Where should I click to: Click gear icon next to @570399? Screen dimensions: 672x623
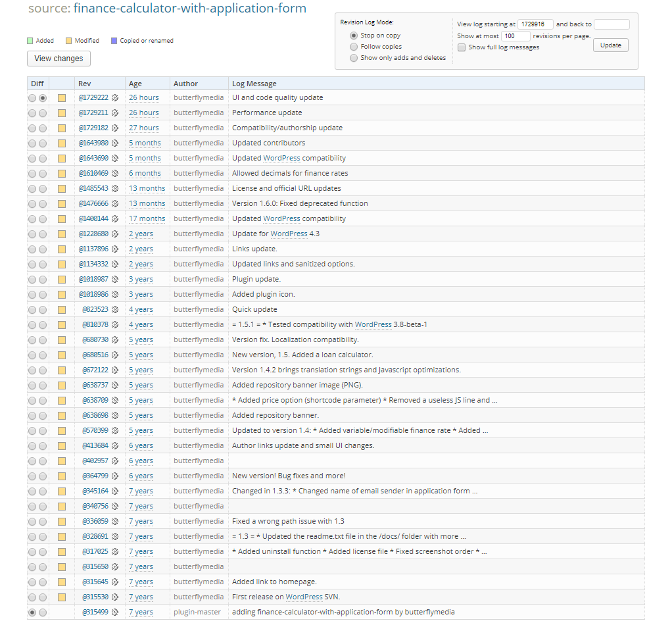[115, 430]
